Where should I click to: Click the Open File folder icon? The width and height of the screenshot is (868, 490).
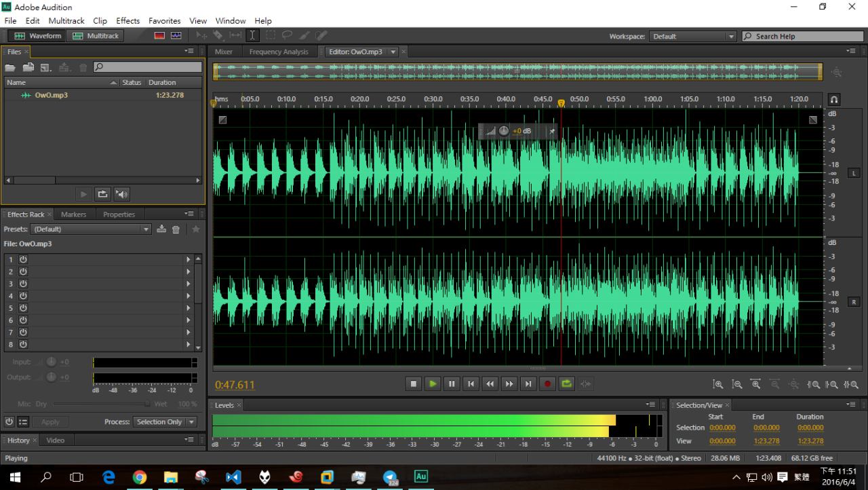point(10,67)
